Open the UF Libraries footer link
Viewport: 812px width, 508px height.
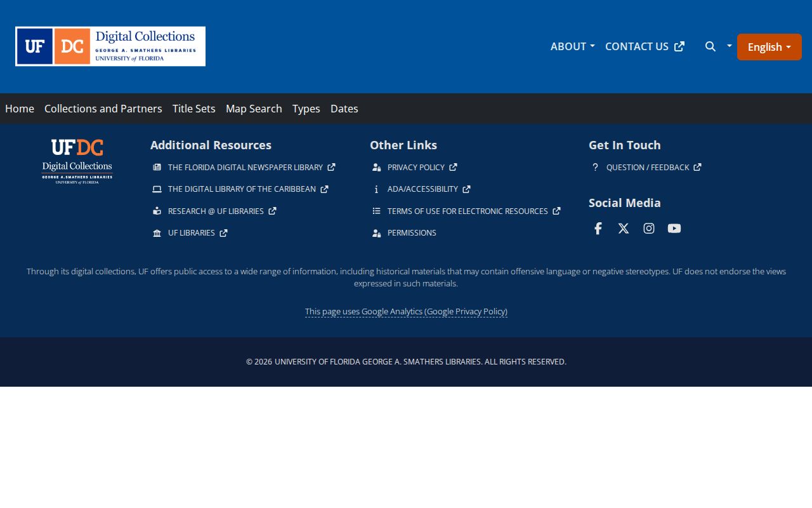tap(197, 233)
